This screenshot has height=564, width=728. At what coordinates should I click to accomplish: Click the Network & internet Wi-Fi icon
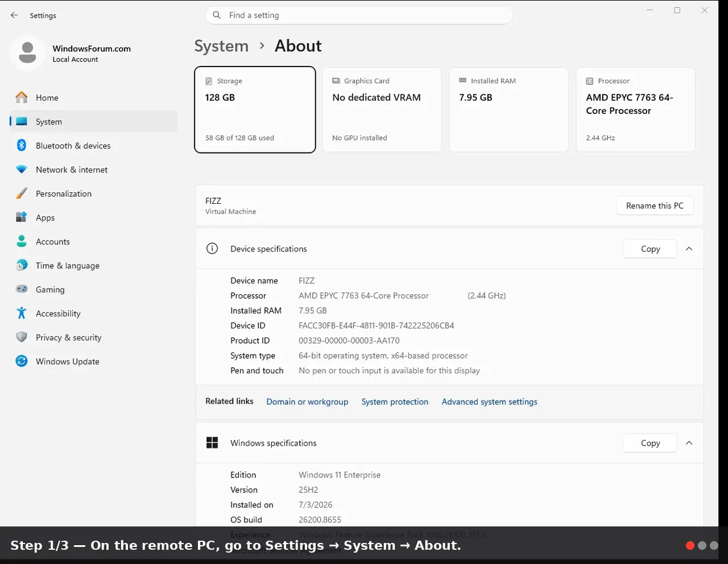tap(22, 170)
